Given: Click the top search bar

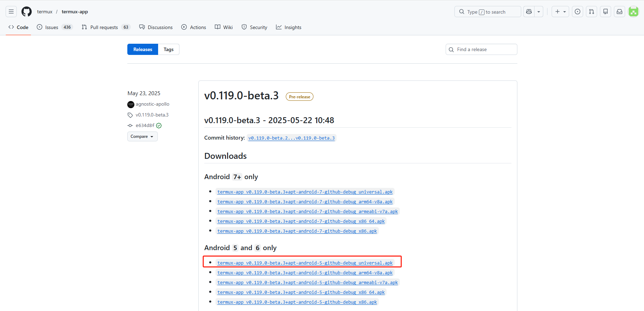Looking at the screenshot, I should 488,12.
